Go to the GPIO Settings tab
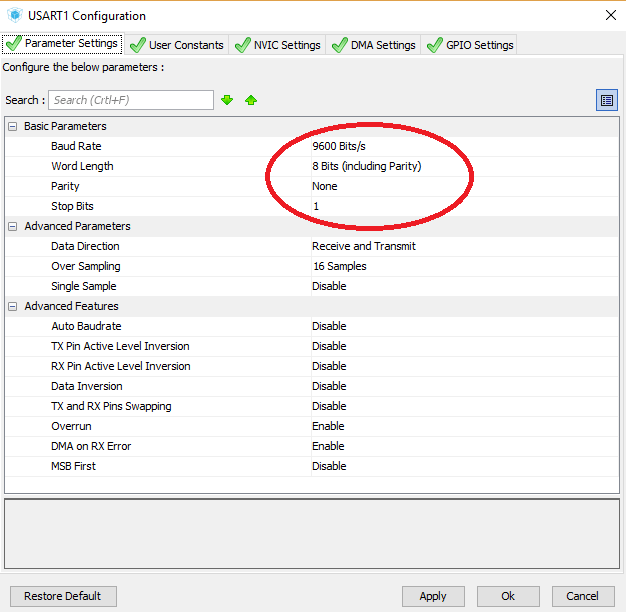Screen dimensions: 626x612 click(x=469, y=45)
